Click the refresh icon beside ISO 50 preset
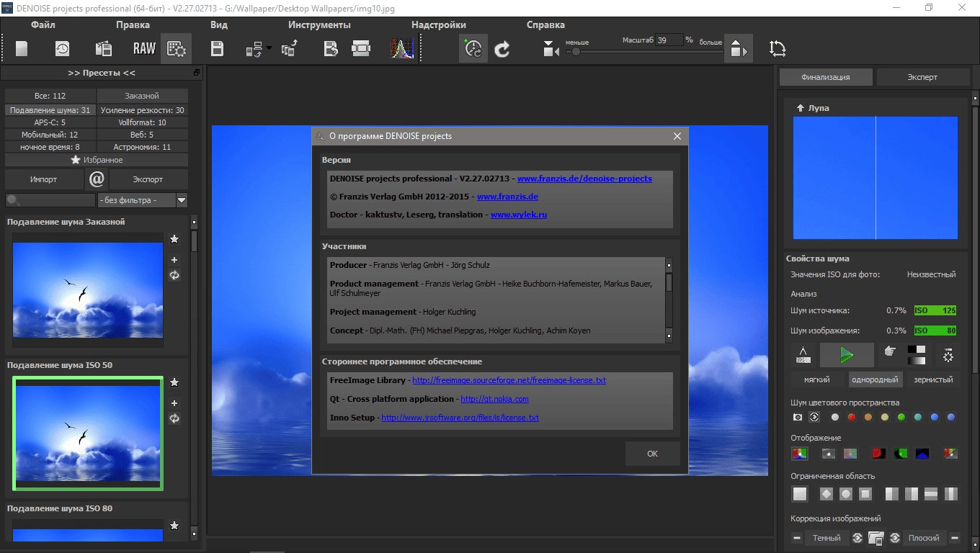This screenshot has width=980, height=553. (174, 418)
